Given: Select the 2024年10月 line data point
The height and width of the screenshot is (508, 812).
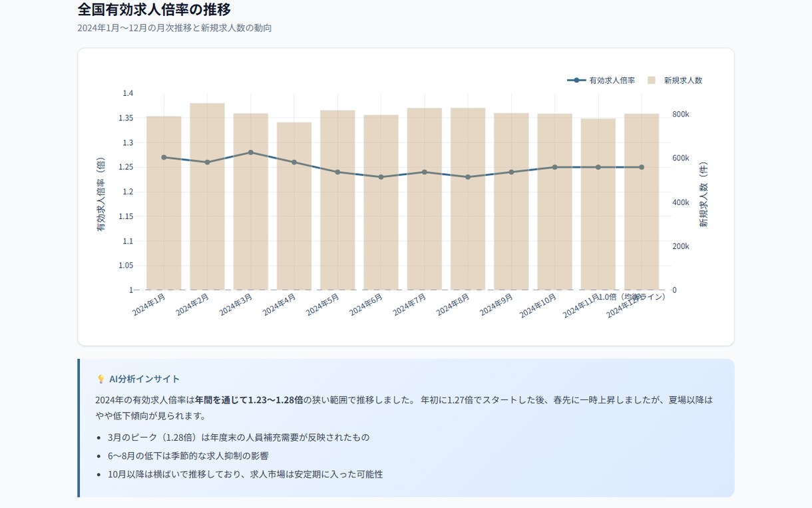Looking at the screenshot, I should [554, 167].
